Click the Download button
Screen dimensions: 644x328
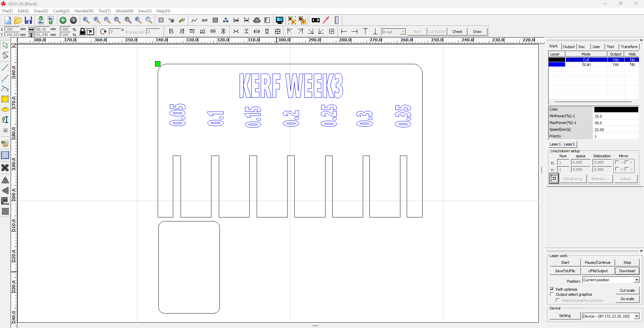pyautogui.click(x=627, y=271)
